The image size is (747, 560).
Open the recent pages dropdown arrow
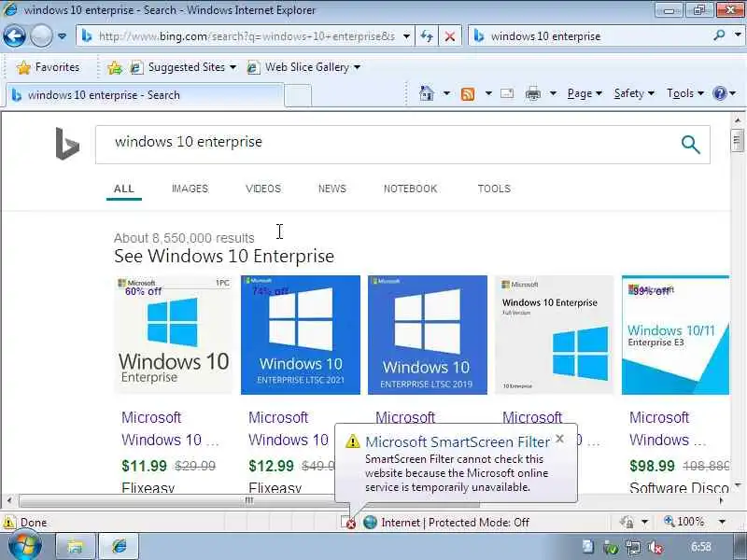pyautogui.click(x=62, y=36)
